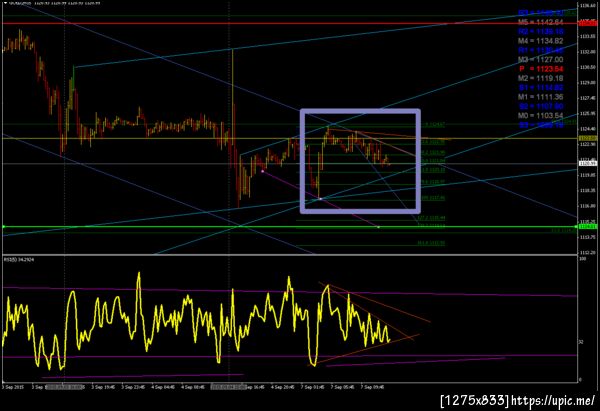This screenshot has width=600, height=411.
Task: Click the RSI indicator label in subwindow
Action: (19, 259)
